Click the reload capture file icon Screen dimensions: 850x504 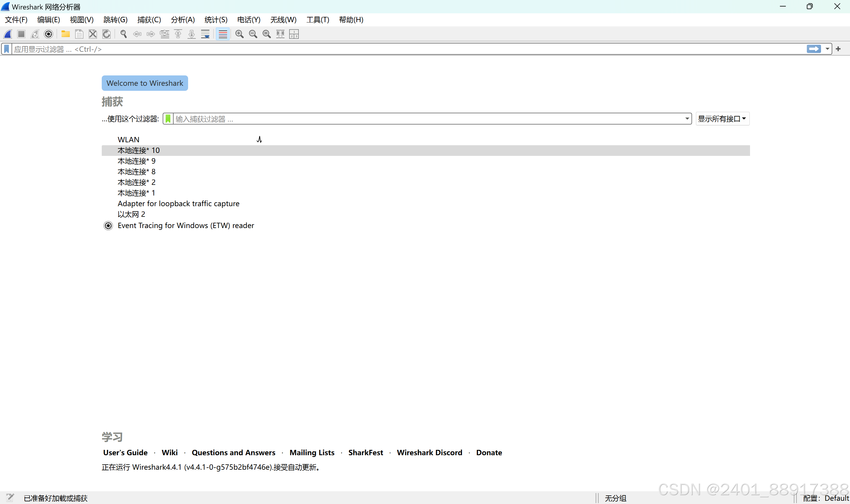(x=106, y=34)
